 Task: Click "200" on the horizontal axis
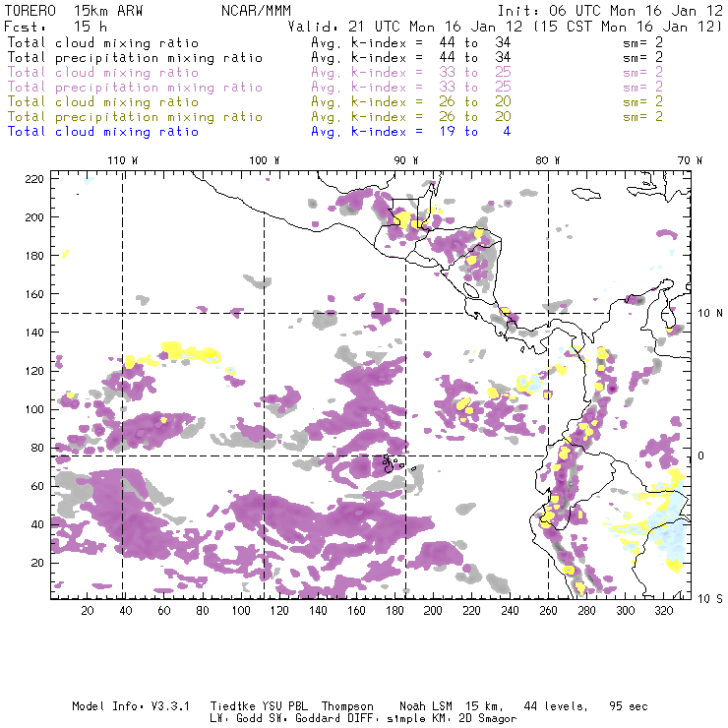[433, 611]
